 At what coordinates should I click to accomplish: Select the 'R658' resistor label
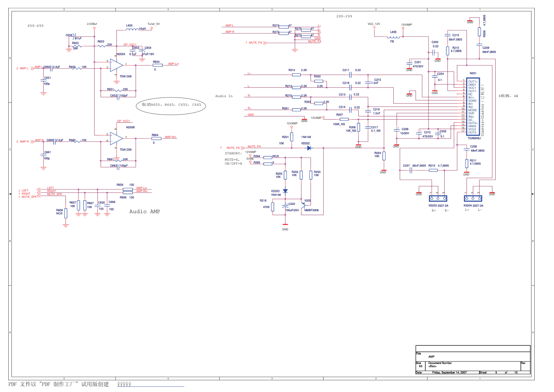59,210
